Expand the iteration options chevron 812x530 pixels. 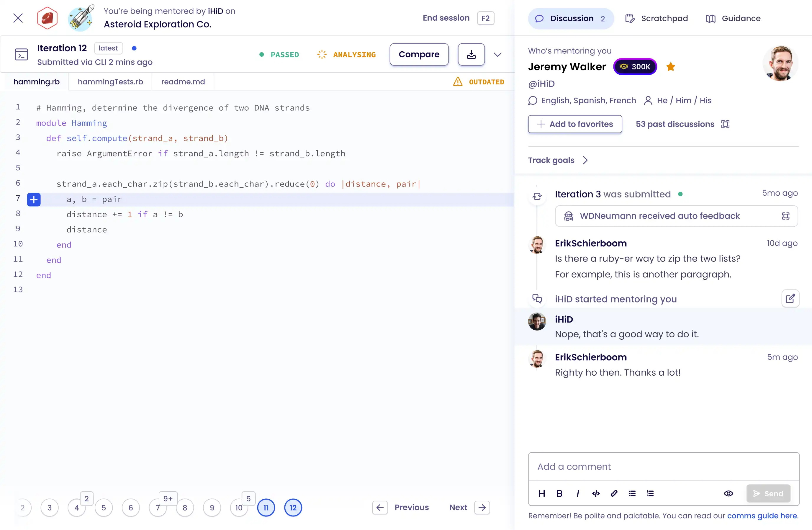click(497, 55)
